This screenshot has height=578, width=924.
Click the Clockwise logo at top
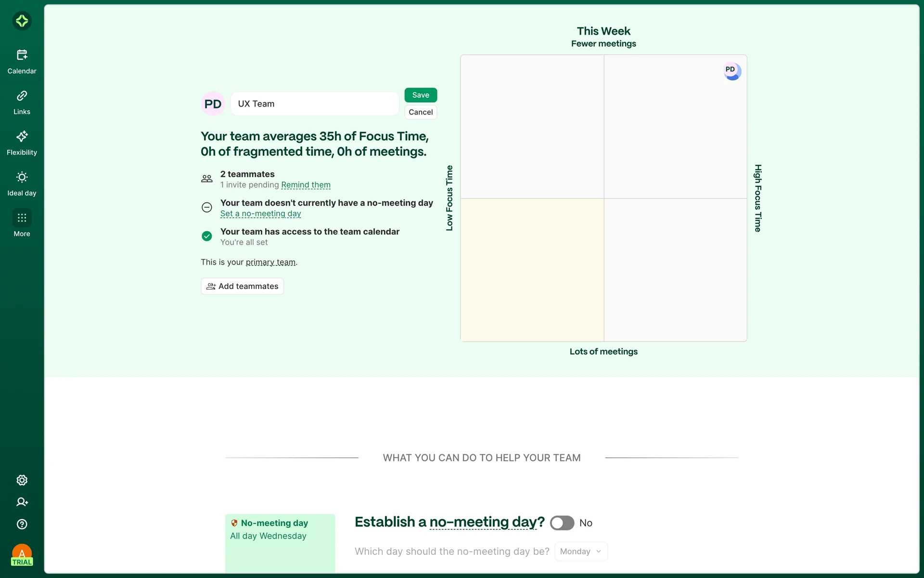click(x=22, y=21)
